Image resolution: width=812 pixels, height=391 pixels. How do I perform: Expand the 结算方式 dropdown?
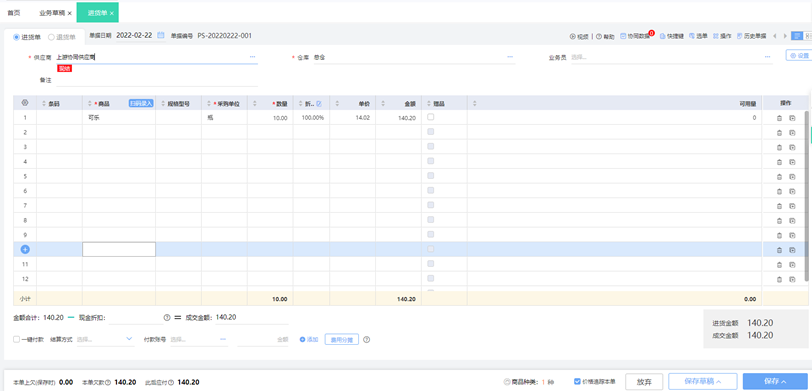pyautogui.click(x=129, y=339)
